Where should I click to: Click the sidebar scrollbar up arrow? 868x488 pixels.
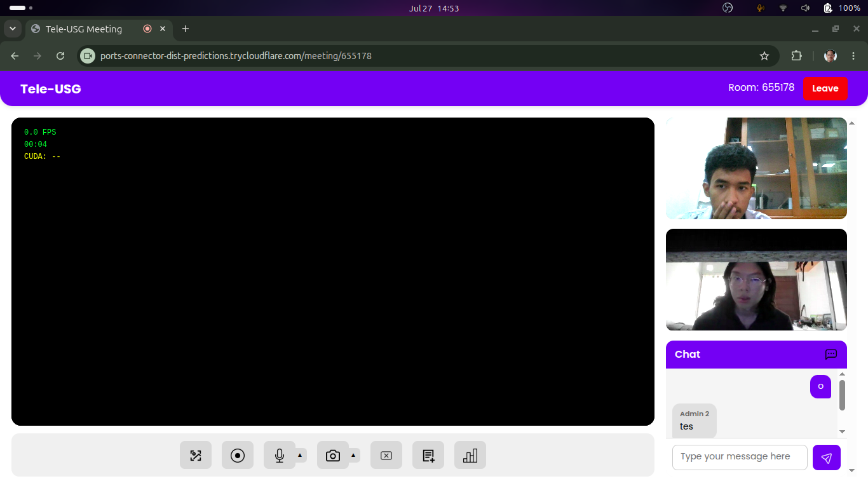click(x=852, y=123)
